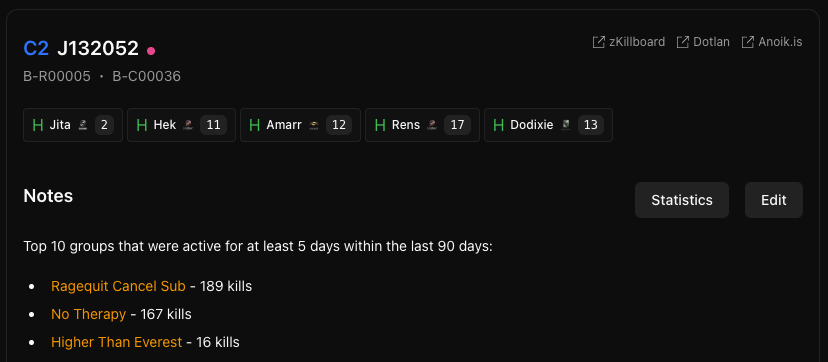The width and height of the screenshot is (828, 362).
Task: Click the C2 wormhole class label
Action: 36,49
